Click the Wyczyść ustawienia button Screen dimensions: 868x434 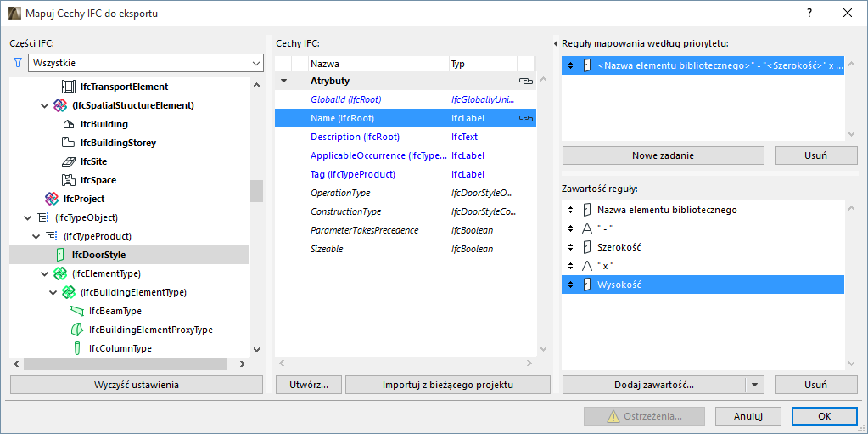pos(136,385)
